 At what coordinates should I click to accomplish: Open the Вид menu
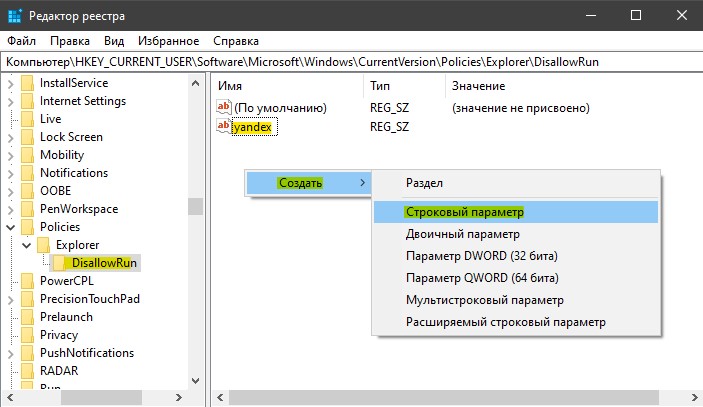(x=114, y=41)
